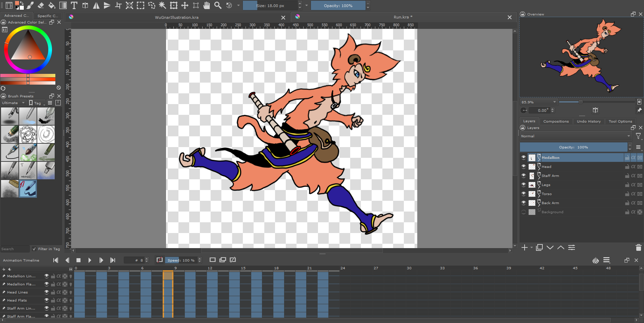Delete layer using trash icon

click(x=638, y=248)
